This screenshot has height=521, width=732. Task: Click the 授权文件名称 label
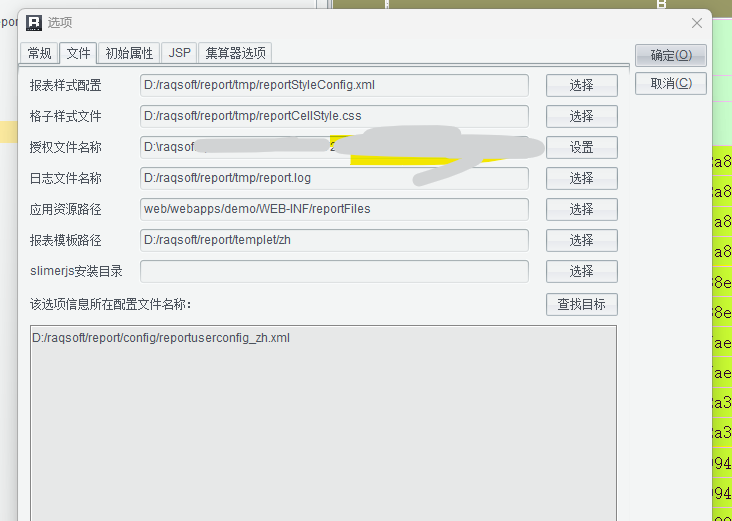pyautogui.click(x=65, y=148)
